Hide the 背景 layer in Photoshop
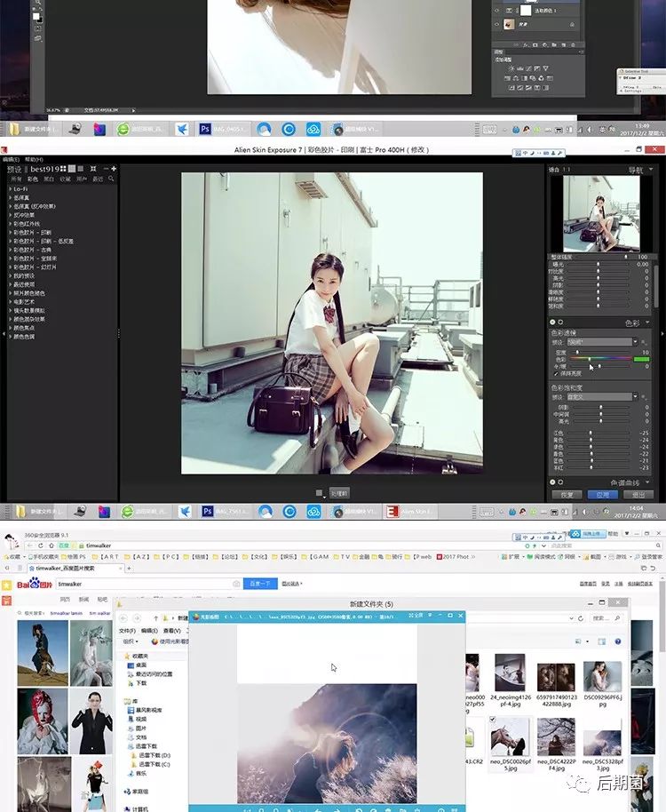 (497, 24)
